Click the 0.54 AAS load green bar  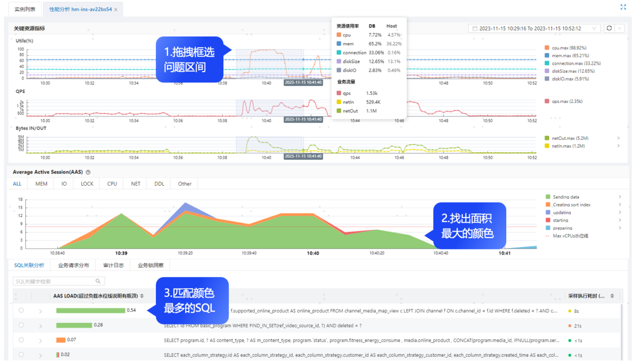91,310
